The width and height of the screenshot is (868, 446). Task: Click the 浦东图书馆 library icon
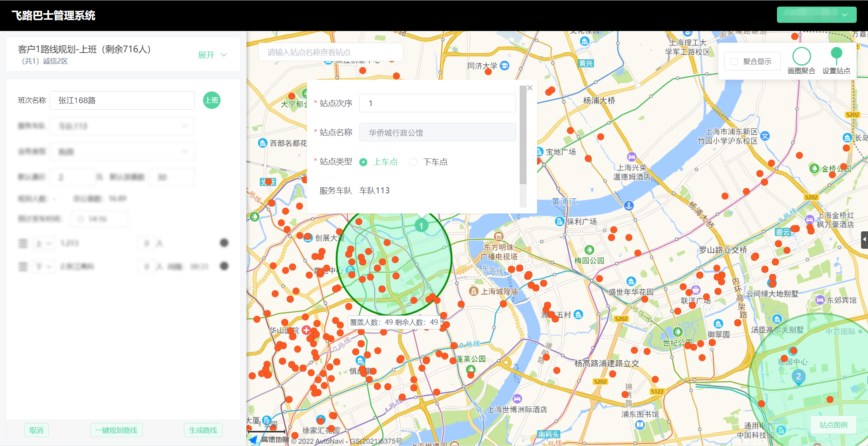(640, 425)
